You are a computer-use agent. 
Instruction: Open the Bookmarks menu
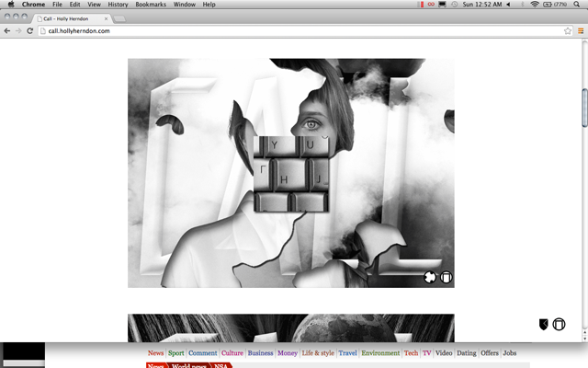pos(151,5)
